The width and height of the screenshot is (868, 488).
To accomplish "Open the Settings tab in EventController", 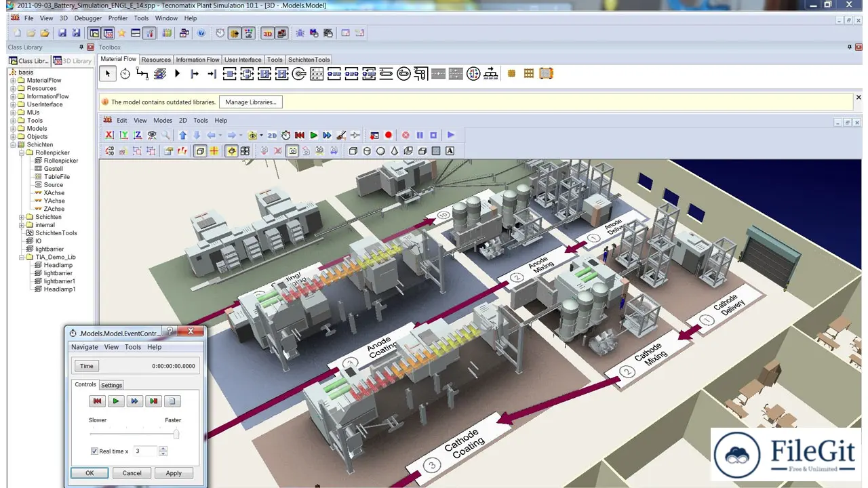I will tap(112, 385).
